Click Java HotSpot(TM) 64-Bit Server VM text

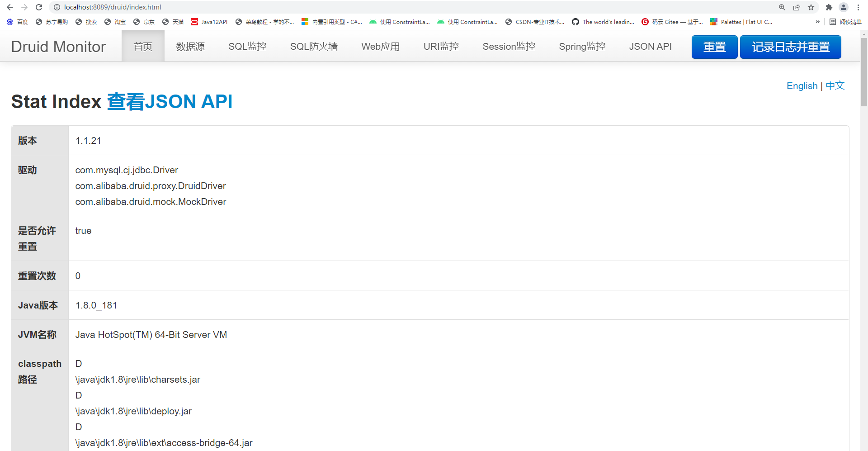(151, 335)
